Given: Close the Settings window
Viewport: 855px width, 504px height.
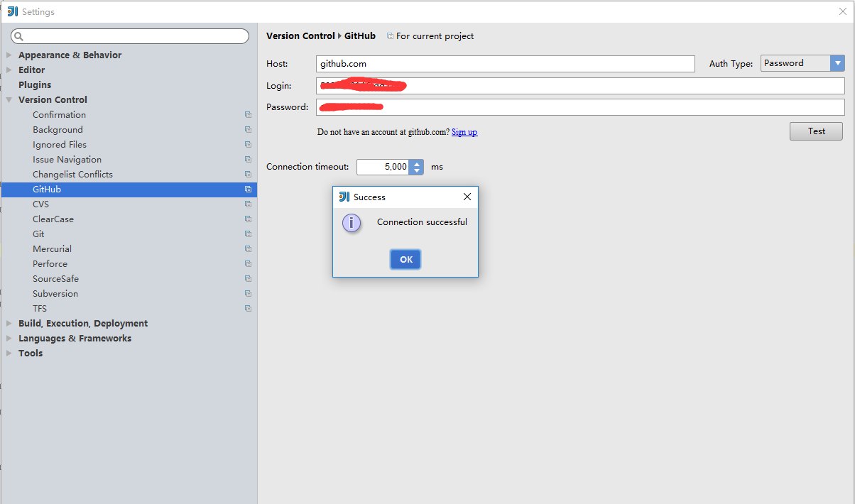Looking at the screenshot, I should pos(842,11).
